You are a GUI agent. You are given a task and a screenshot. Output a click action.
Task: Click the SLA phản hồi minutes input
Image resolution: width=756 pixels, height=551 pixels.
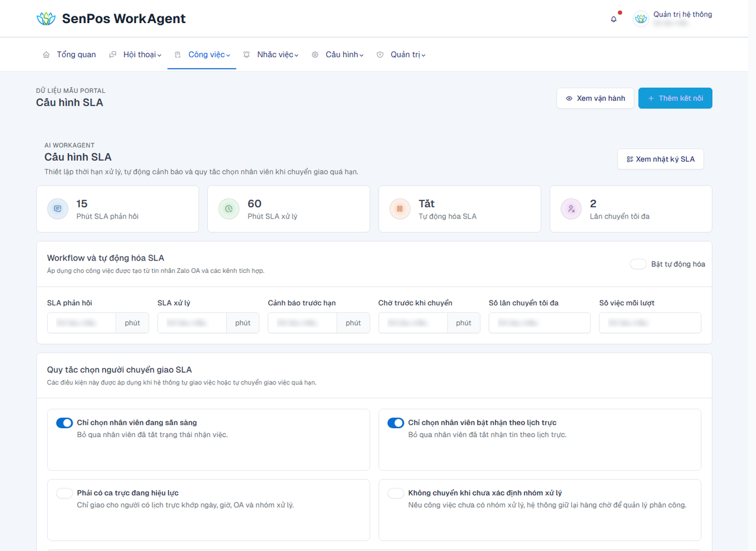point(82,323)
